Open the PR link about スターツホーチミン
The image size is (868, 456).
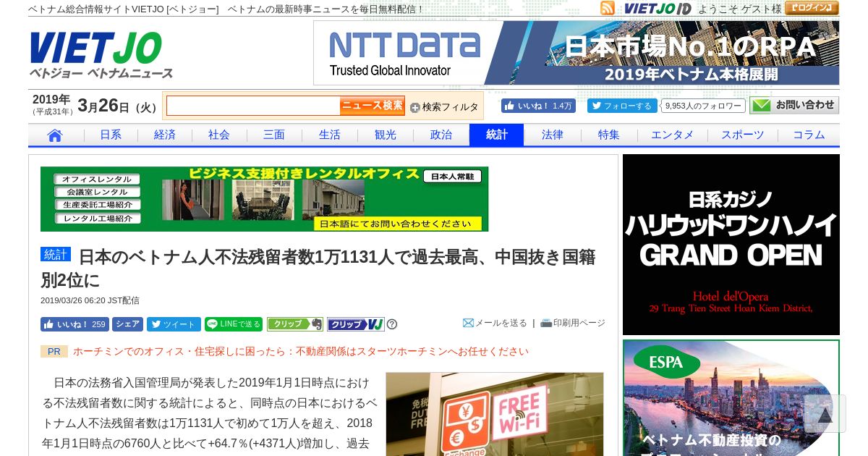click(x=301, y=351)
